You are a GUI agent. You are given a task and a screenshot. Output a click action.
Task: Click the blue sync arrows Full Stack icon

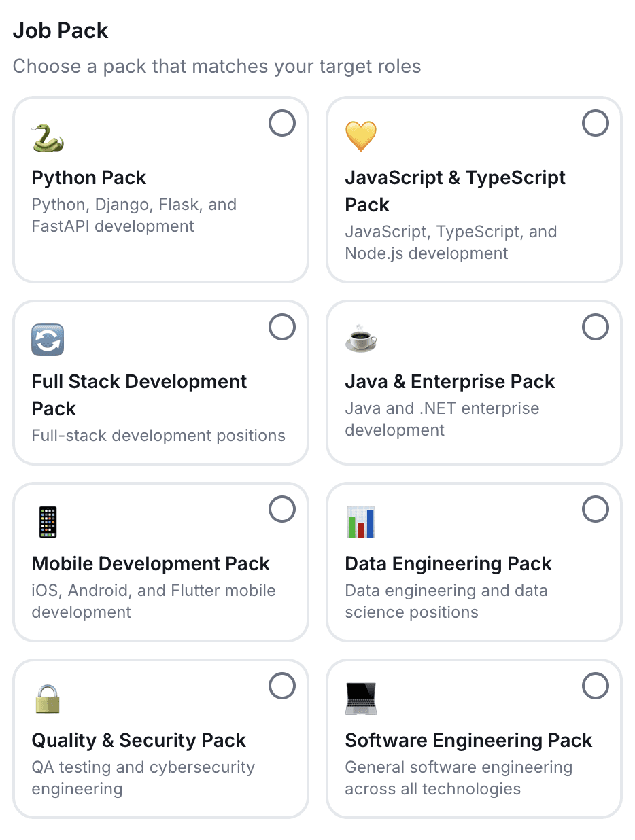[x=48, y=340]
